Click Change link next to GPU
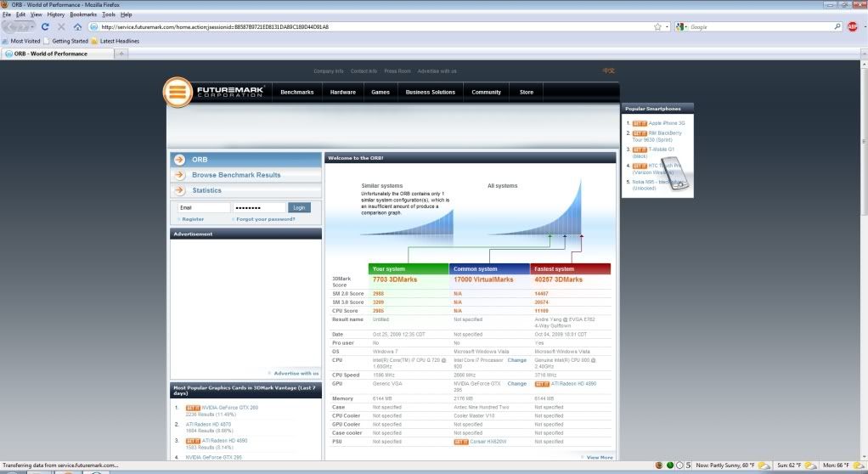Screen dimensions: 868x474 [x=517, y=384]
